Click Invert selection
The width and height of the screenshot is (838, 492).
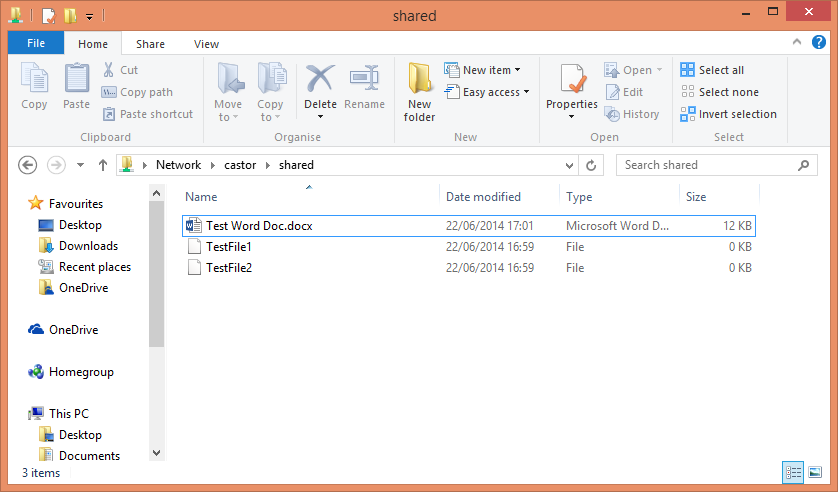point(728,114)
